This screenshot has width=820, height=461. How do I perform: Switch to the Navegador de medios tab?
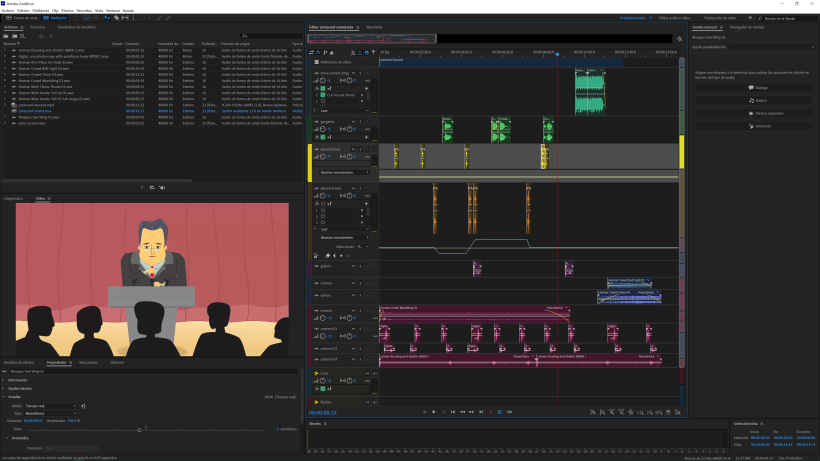click(x=747, y=27)
